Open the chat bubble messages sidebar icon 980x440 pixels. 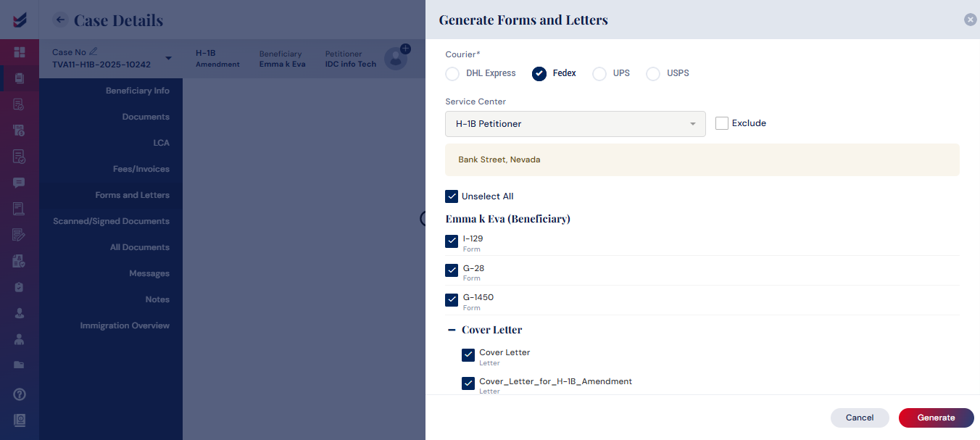(20, 183)
